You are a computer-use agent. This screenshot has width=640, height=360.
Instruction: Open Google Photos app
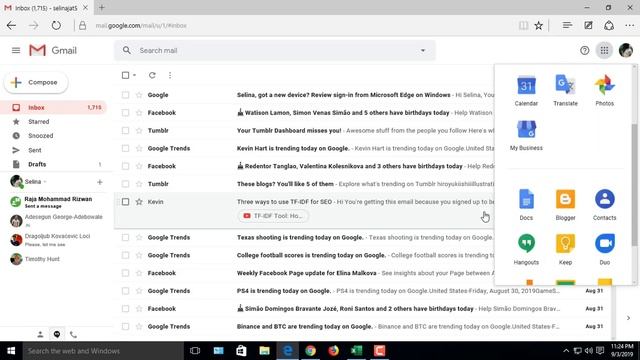point(604,91)
